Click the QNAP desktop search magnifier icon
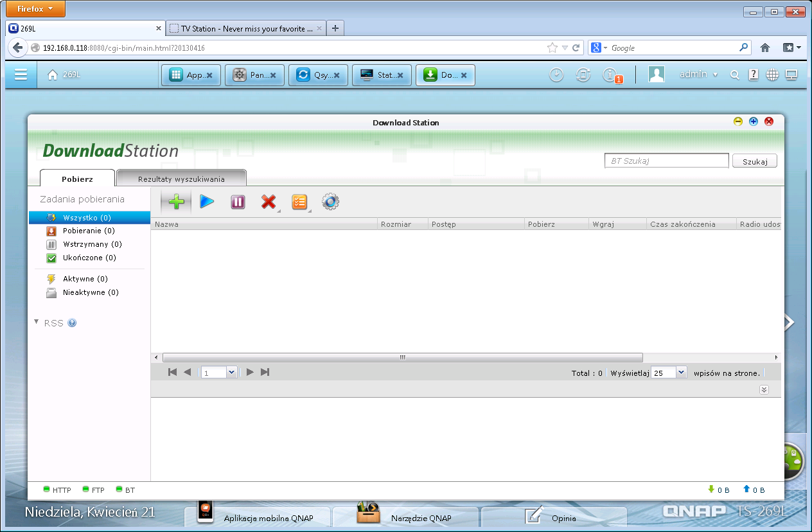Screen dimensions: 812x532 pos(735,75)
